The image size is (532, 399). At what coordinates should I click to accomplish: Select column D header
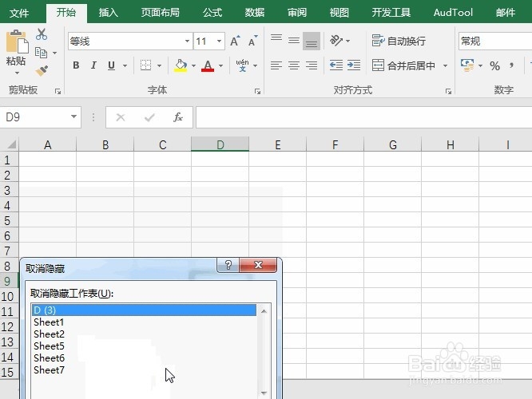tap(220, 144)
